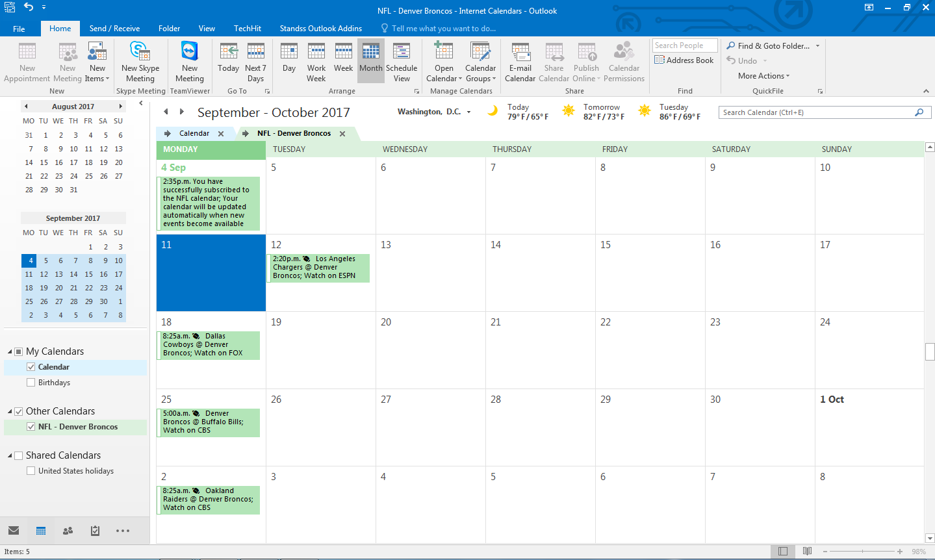Open the Washington, D.C. weather location dropdown
Image resolution: width=935 pixels, height=560 pixels.
coord(468,112)
